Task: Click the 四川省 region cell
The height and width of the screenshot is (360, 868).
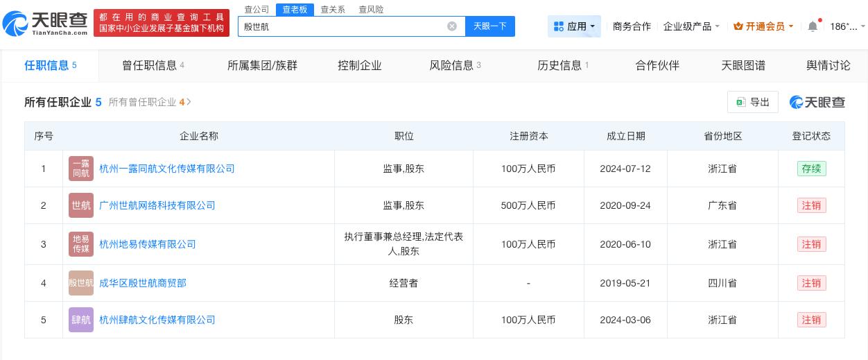Action: 722,283
